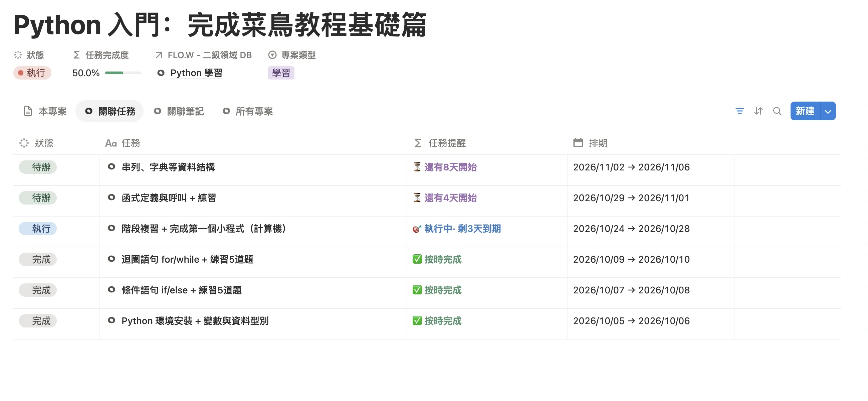Click date 2026/10/29 → 2026/11/01
The image size is (868, 401).
coord(631,197)
